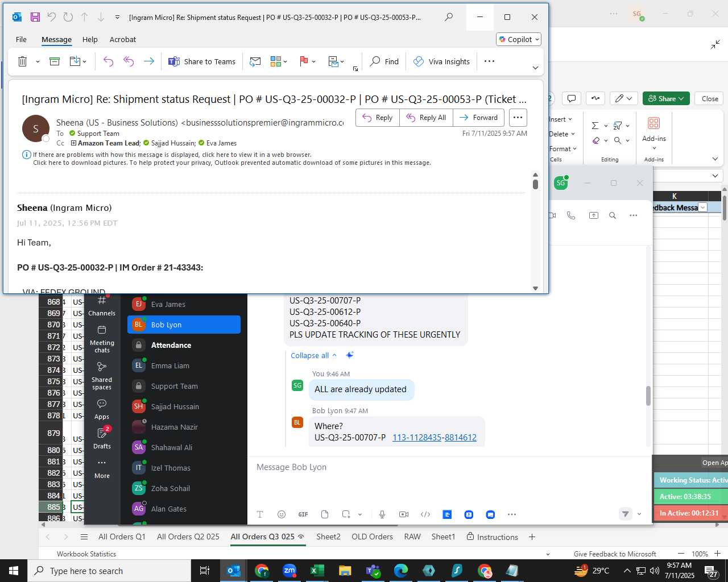Switch to the OLD Orders sheet tab
This screenshot has width=728, height=582.
point(372,537)
